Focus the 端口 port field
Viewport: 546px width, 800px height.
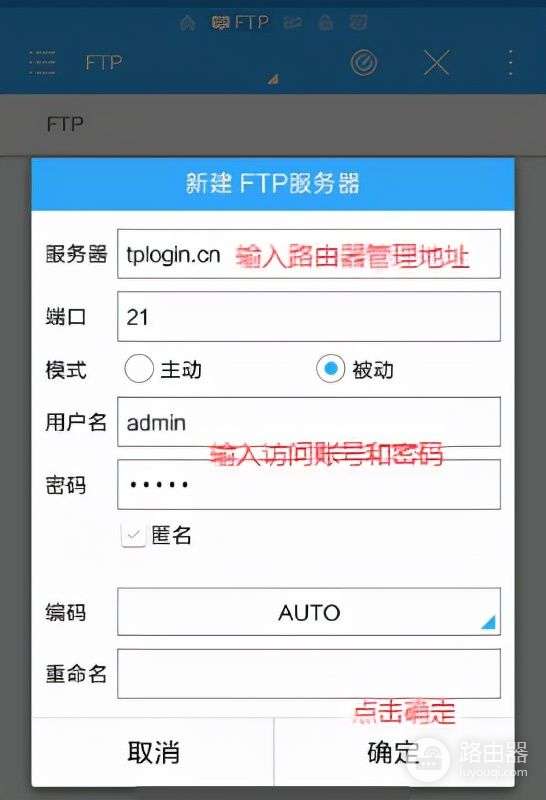tap(309, 316)
